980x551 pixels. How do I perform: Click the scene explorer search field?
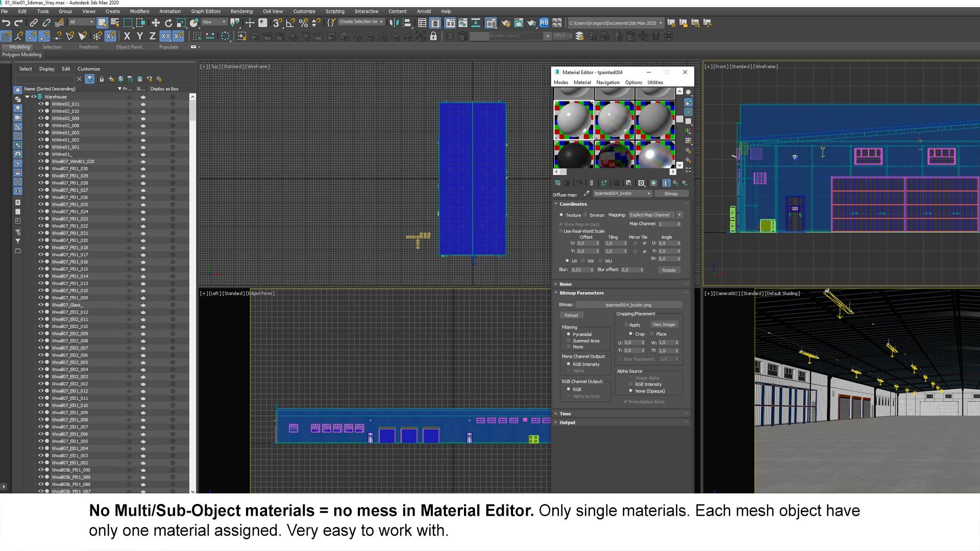[x=45, y=79]
